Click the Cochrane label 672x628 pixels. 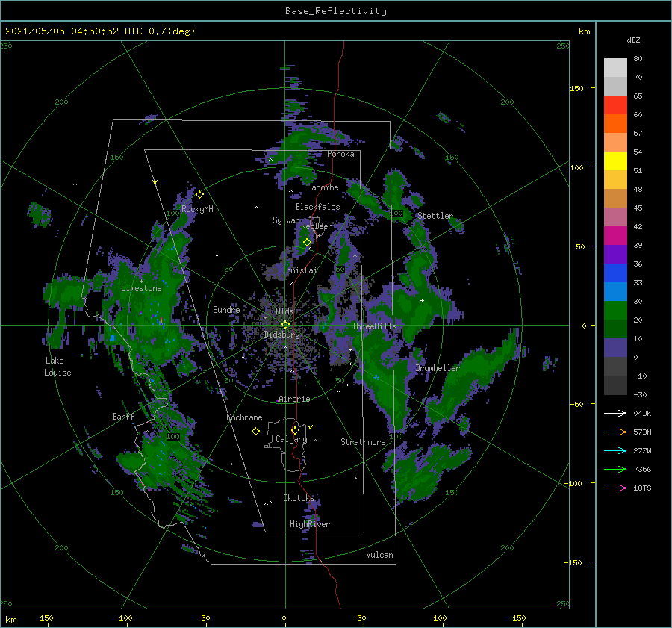pos(244,417)
